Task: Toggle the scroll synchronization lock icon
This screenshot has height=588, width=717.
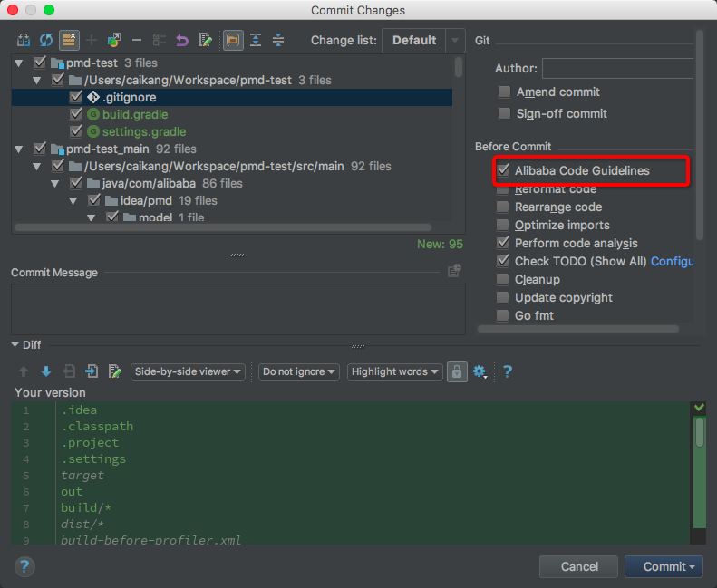Action: tap(457, 371)
